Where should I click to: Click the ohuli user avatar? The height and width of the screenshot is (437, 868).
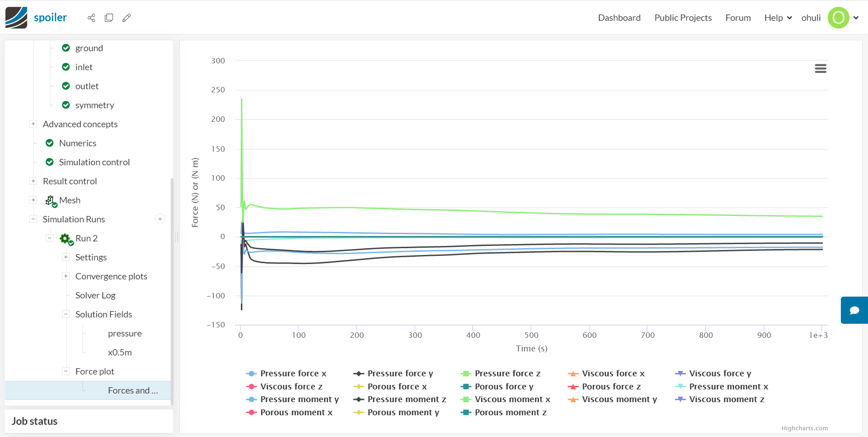pos(838,18)
